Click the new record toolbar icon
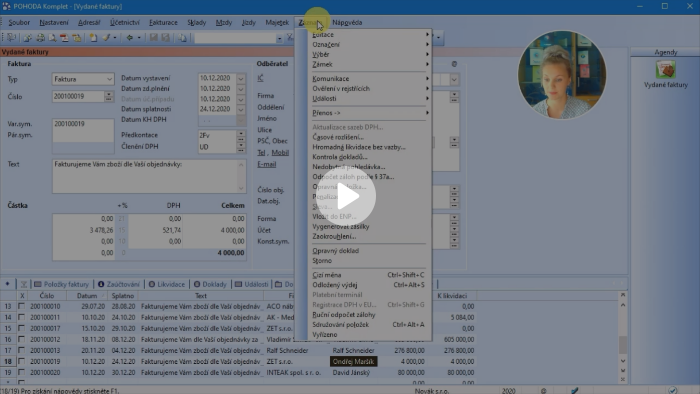Image resolution: width=700 pixels, height=394 pixels. pos(93,38)
